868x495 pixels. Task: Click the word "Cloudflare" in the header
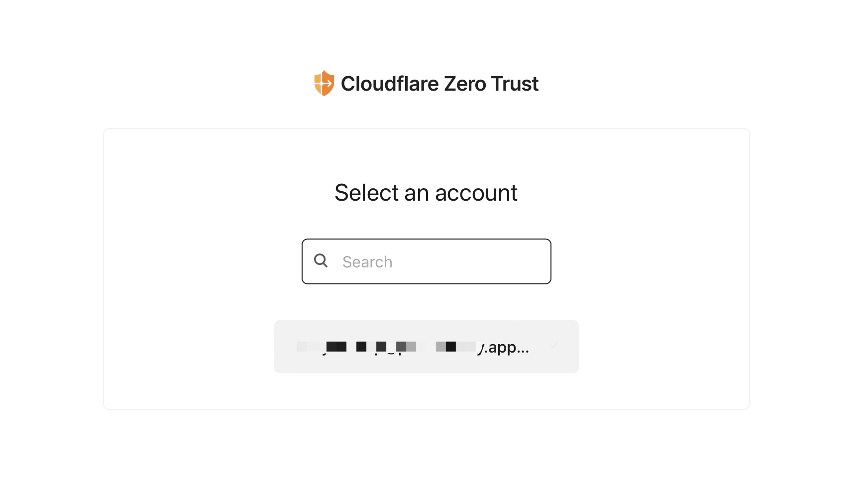[x=390, y=84]
